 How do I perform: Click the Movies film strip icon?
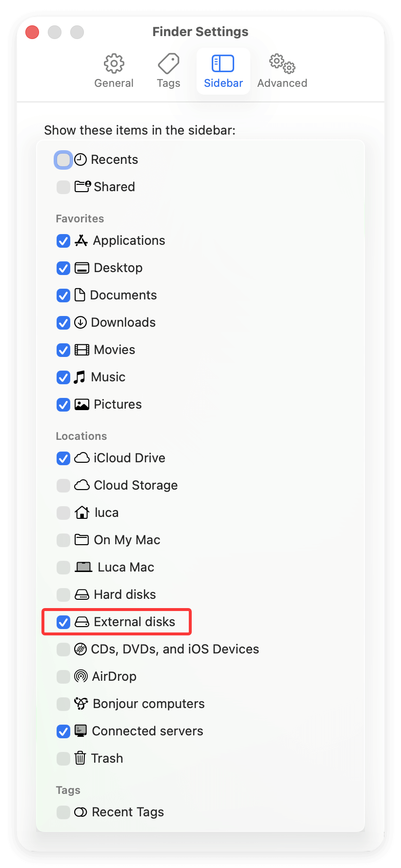click(x=81, y=350)
